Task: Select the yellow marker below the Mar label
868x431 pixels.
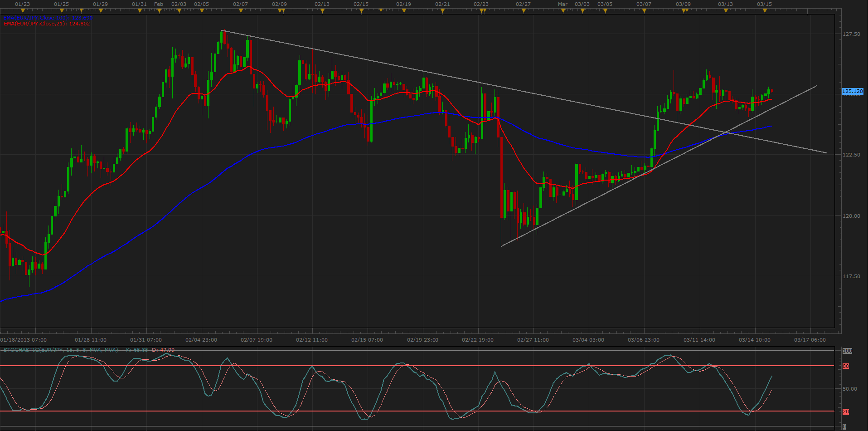Action: click(563, 11)
